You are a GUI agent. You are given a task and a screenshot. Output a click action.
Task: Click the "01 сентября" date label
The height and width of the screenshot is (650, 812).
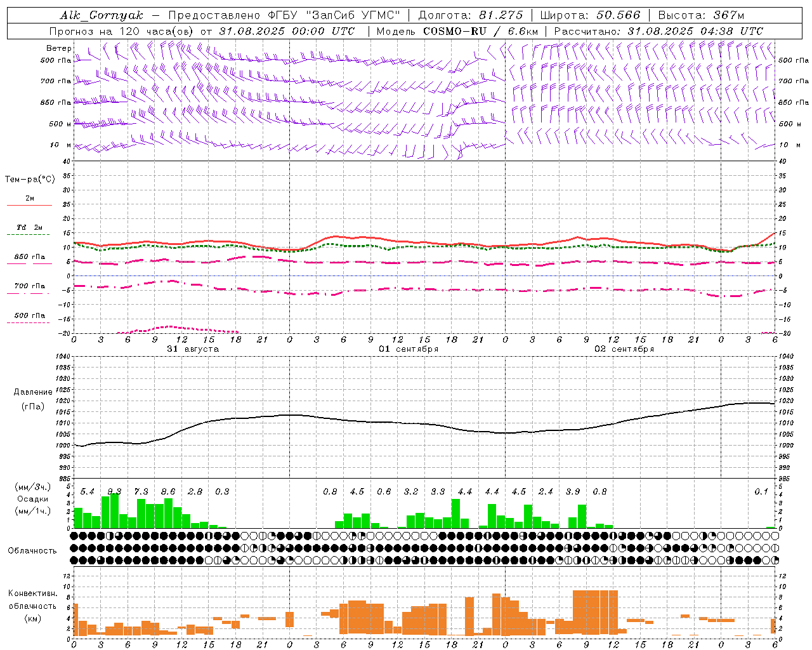coord(409,349)
